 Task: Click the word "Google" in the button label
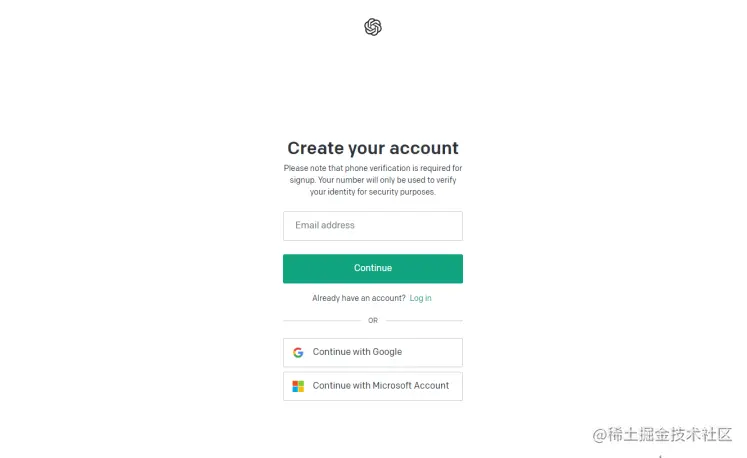pyautogui.click(x=387, y=352)
